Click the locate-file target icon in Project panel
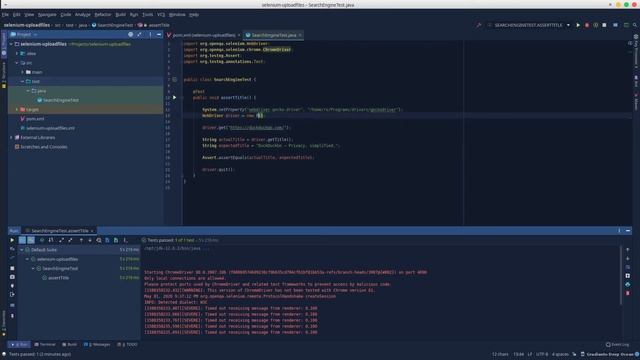Image resolution: width=640 pixels, height=360 pixels. 131,35
